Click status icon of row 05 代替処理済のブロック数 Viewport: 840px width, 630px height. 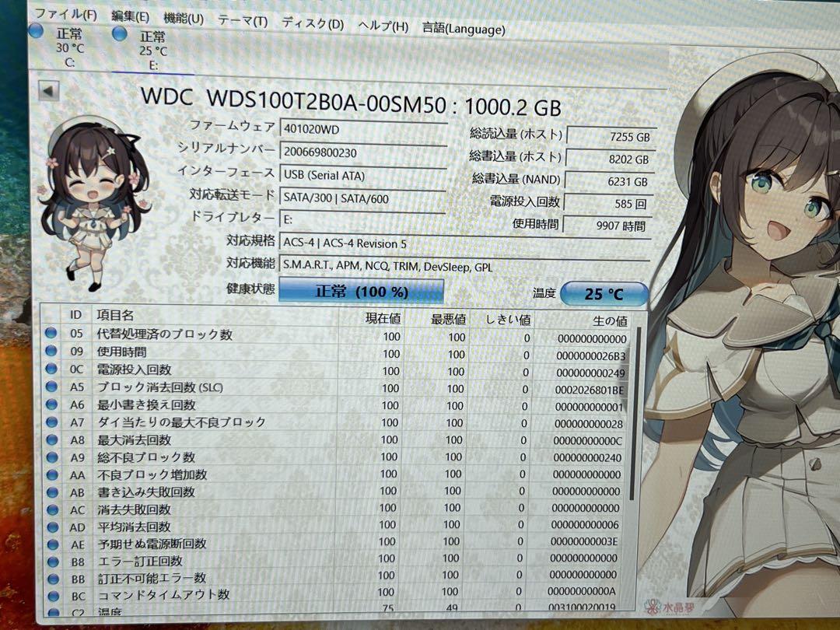pyautogui.click(x=51, y=333)
